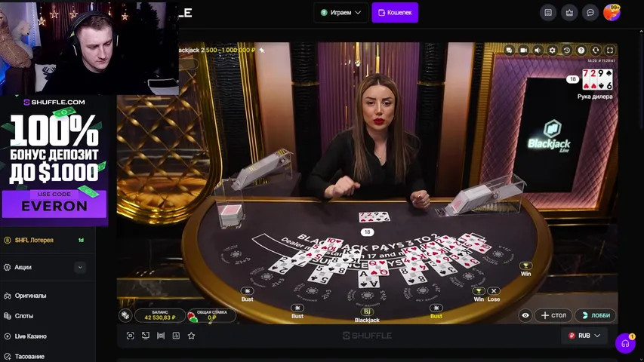Toggle the video camera stream icon
Image resolution: width=644 pixels, height=362 pixels.
tap(523, 50)
